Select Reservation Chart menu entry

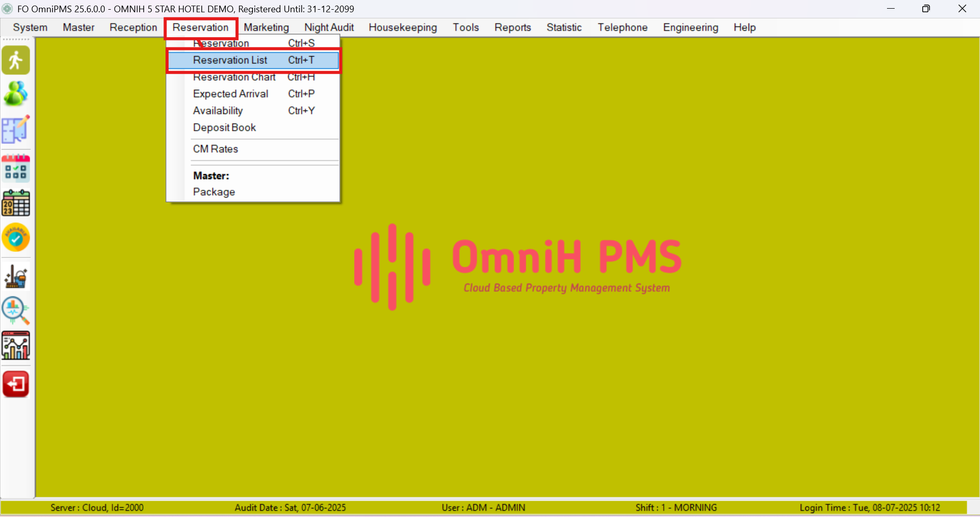pos(253,77)
